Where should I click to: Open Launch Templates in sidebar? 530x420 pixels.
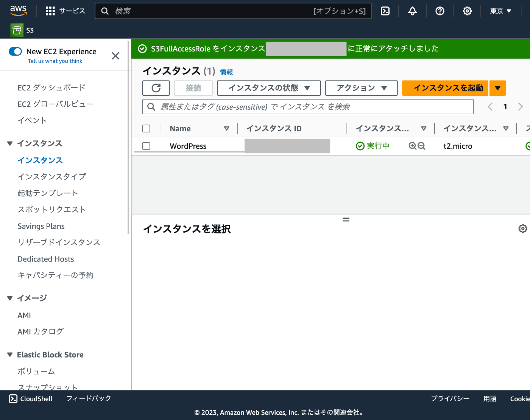tap(48, 193)
